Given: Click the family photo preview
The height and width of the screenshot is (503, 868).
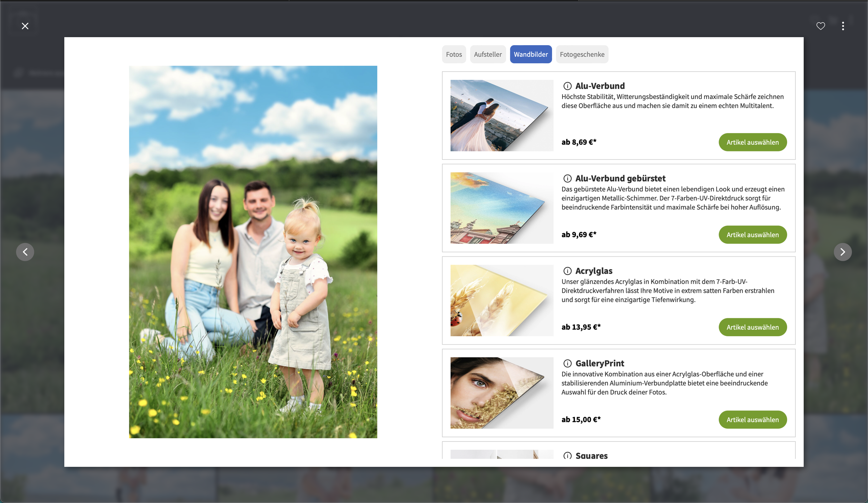Looking at the screenshot, I should click(253, 252).
